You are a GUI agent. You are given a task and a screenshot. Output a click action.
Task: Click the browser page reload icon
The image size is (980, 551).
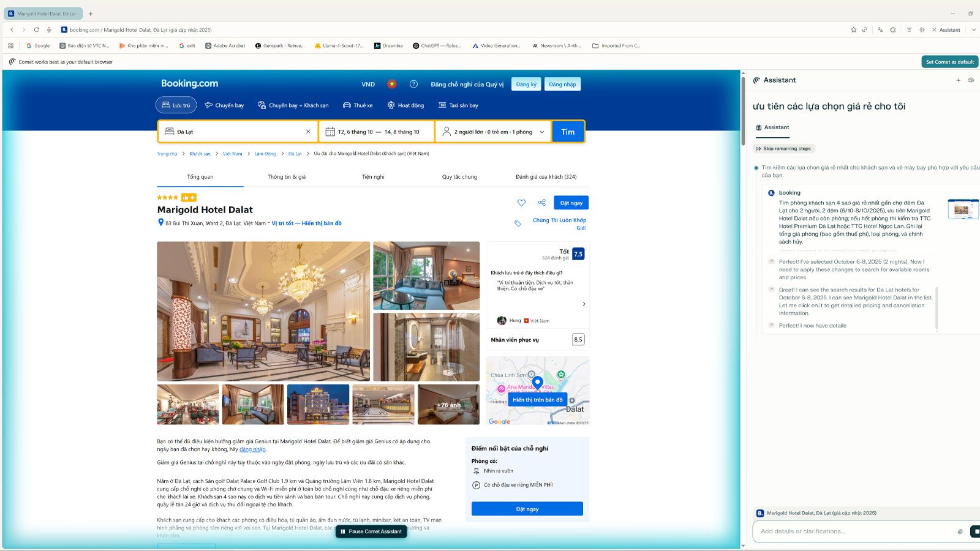[36, 29]
